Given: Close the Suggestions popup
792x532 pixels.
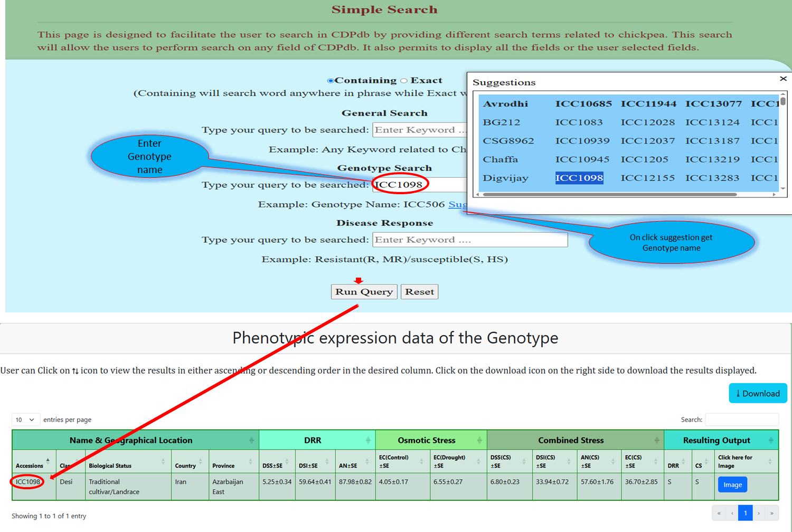Looking at the screenshot, I should [x=783, y=79].
